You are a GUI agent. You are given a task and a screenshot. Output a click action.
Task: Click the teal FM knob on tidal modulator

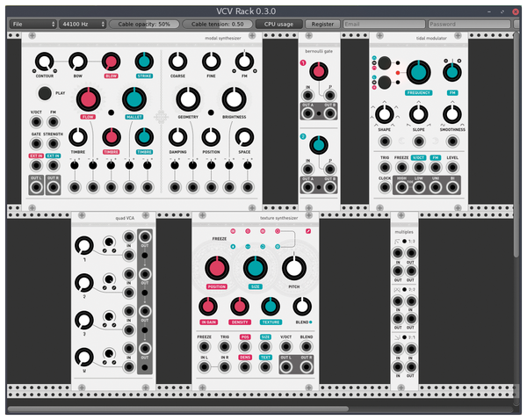[x=452, y=72]
